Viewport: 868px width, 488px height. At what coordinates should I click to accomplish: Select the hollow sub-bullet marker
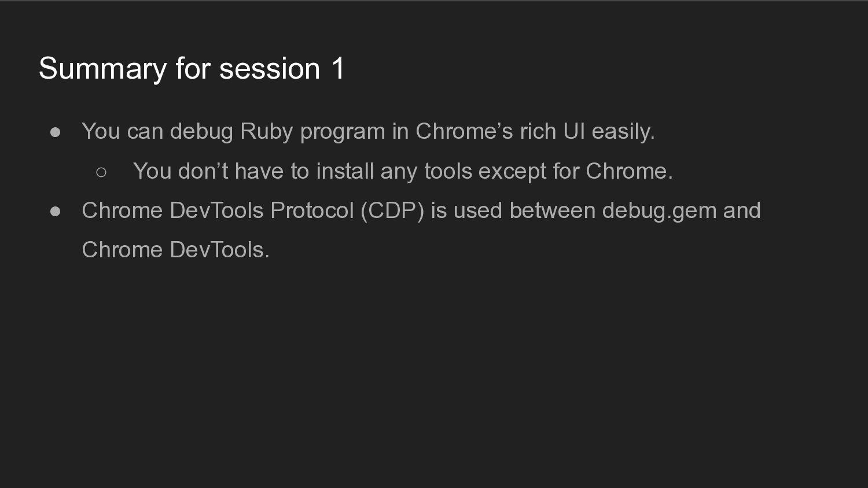[x=101, y=172]
